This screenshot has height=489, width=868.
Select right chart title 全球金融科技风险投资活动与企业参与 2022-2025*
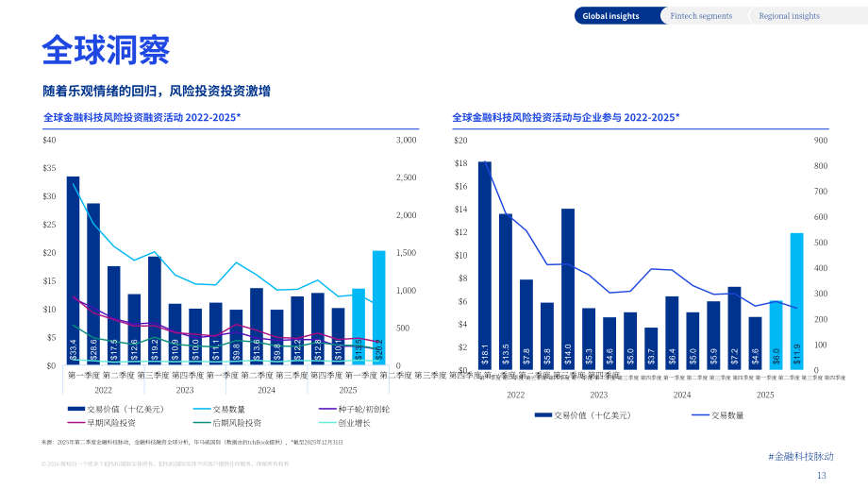(566, 117)
